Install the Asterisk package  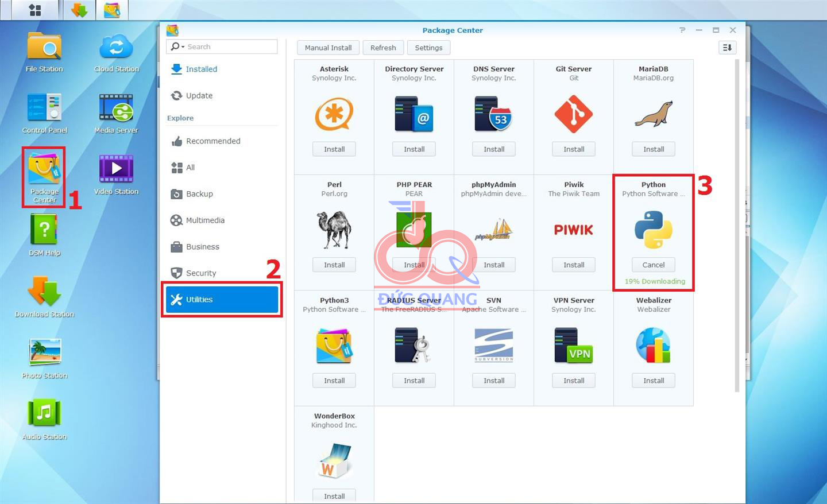(334, 149)
